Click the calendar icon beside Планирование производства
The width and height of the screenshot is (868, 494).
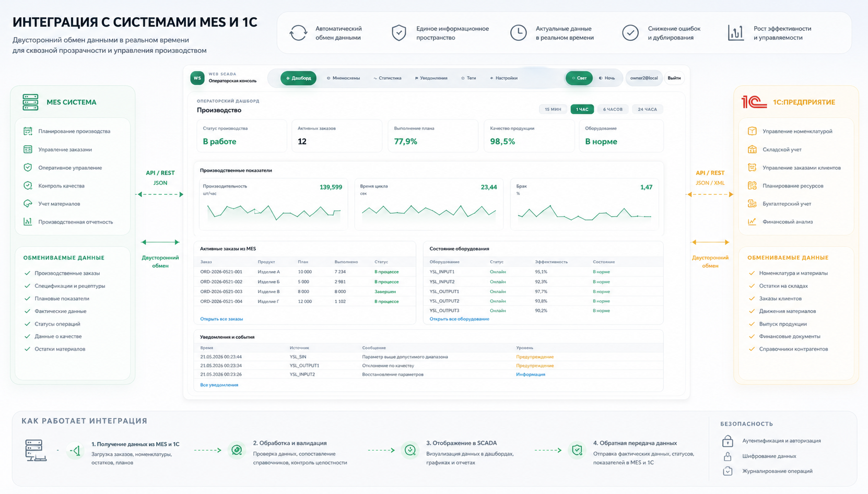[x=28, y=131]
